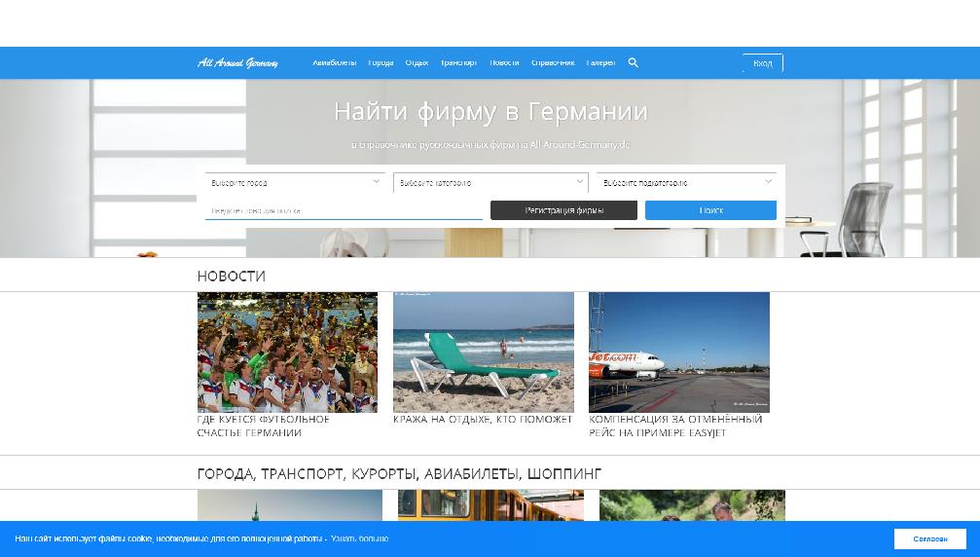
Task: Select Транспорт in the top navigation
Action: point(458,62)
